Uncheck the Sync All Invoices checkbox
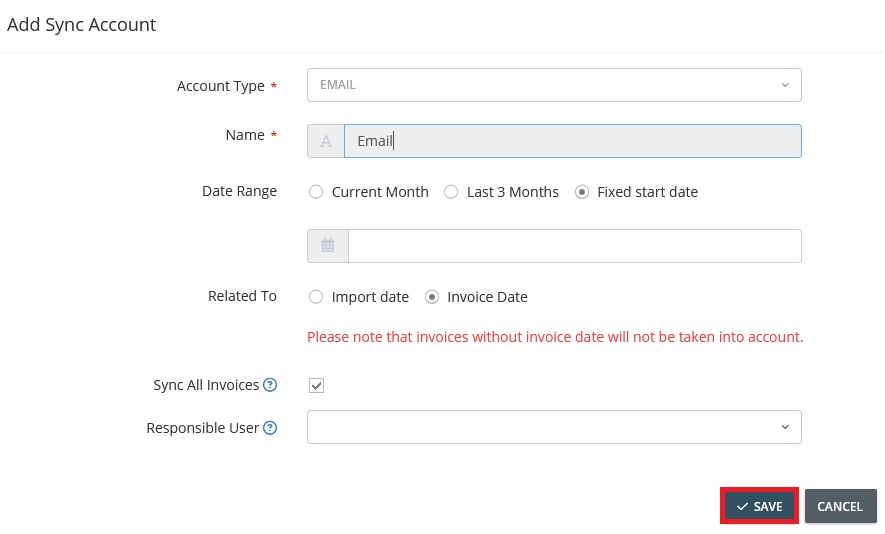The height and width of the screenshot is (534, 885). [x=317, y=386]
